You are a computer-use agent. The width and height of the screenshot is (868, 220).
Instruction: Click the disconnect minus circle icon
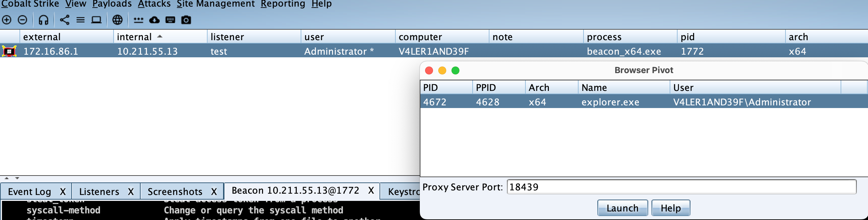point(22,20)
